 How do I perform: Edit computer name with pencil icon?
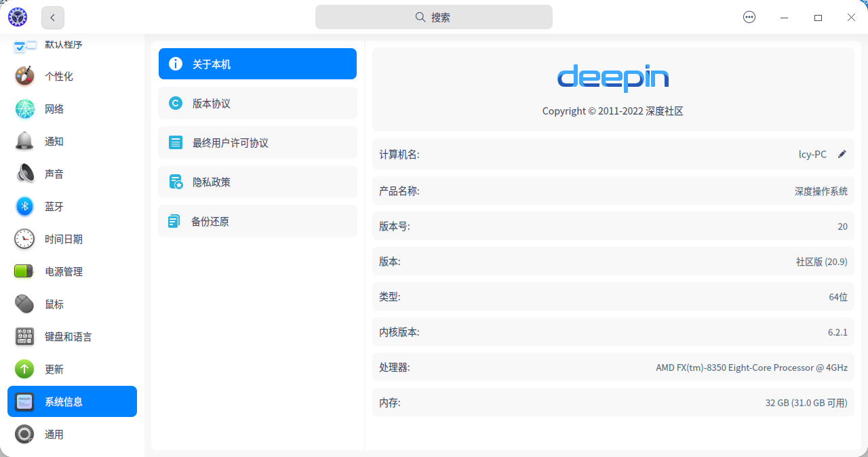point(842,154)
